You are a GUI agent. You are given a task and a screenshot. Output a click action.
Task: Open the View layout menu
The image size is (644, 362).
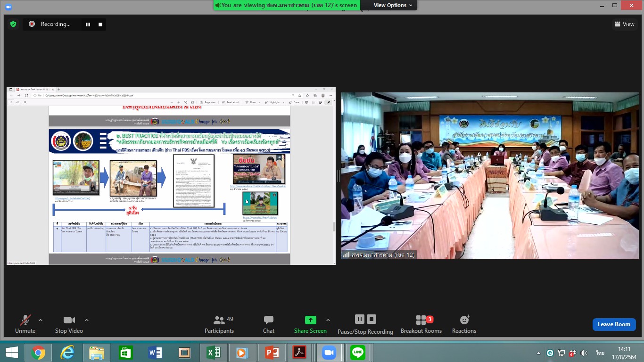click(624, 24)
